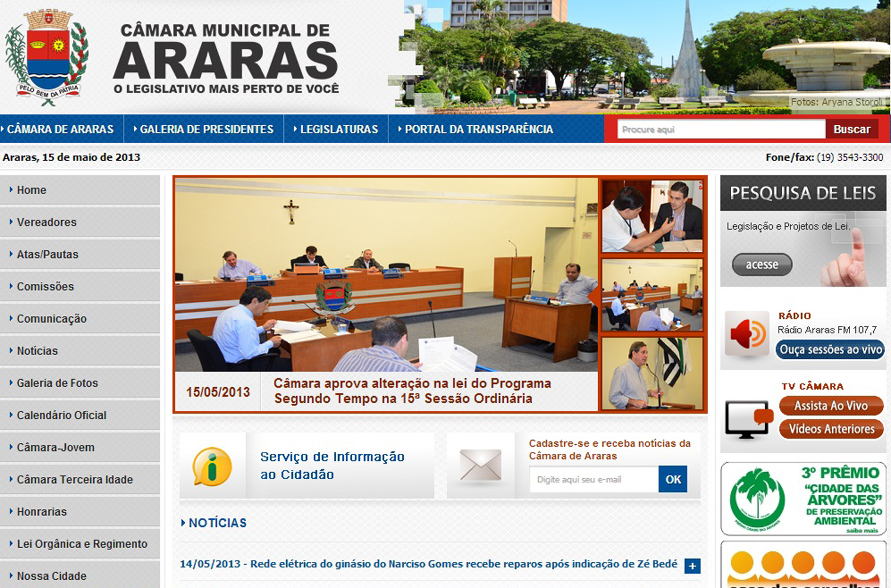Open the Cidade das Árvores prize banner

tap(803, 499)
